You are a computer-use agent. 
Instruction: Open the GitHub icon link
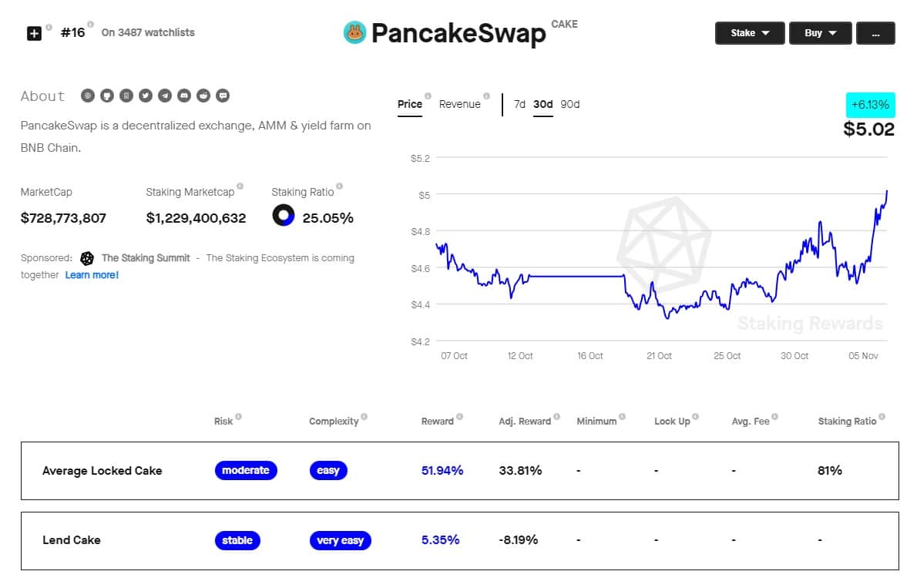click(107, 96)
